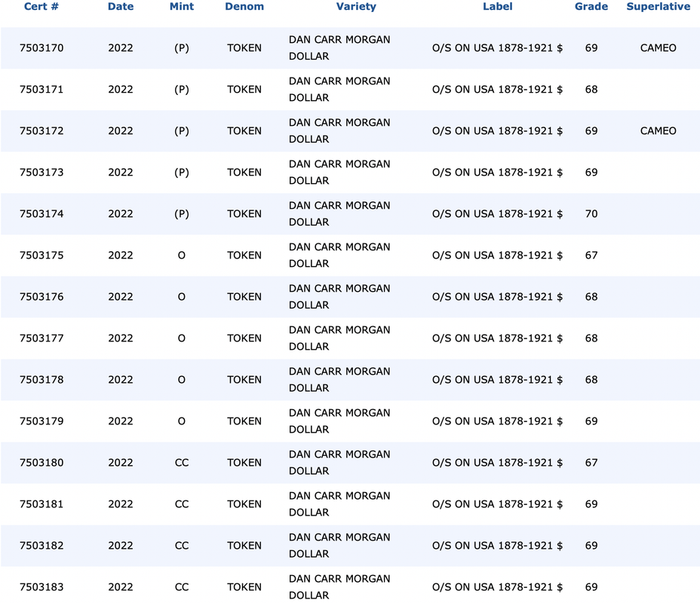Image resolution: width=700 pixels, height=603 pixels.
Task: Click CAMEO in row 7503170
Action: (658, 47)
